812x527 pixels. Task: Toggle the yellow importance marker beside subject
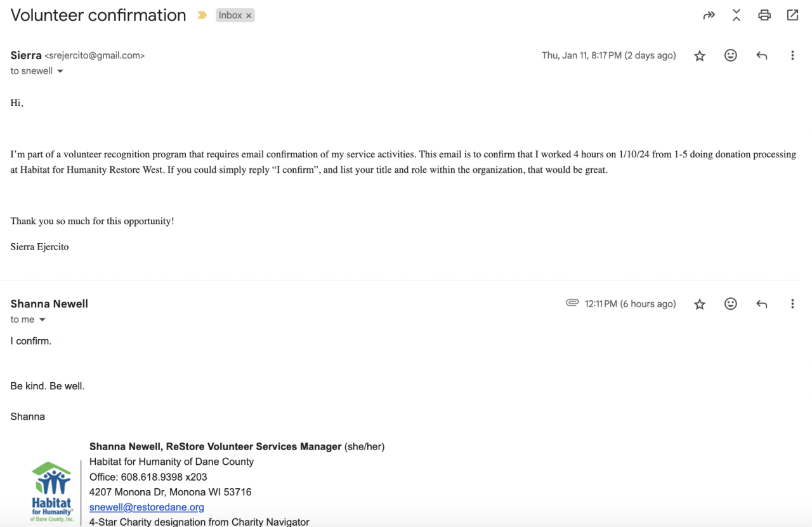click(x=202, y=15)
